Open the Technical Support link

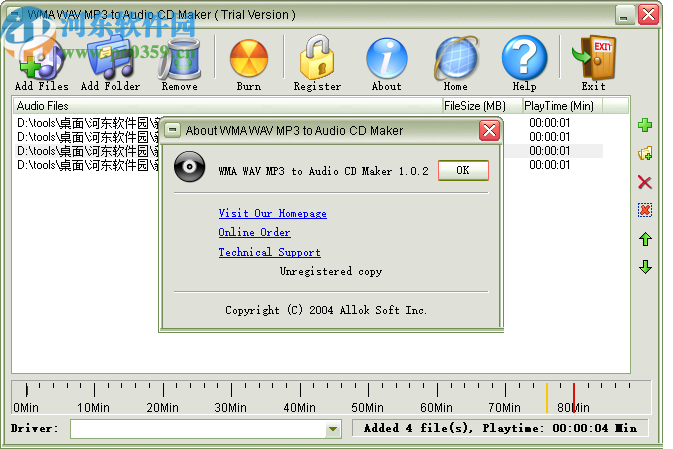[x=270, y=252]
